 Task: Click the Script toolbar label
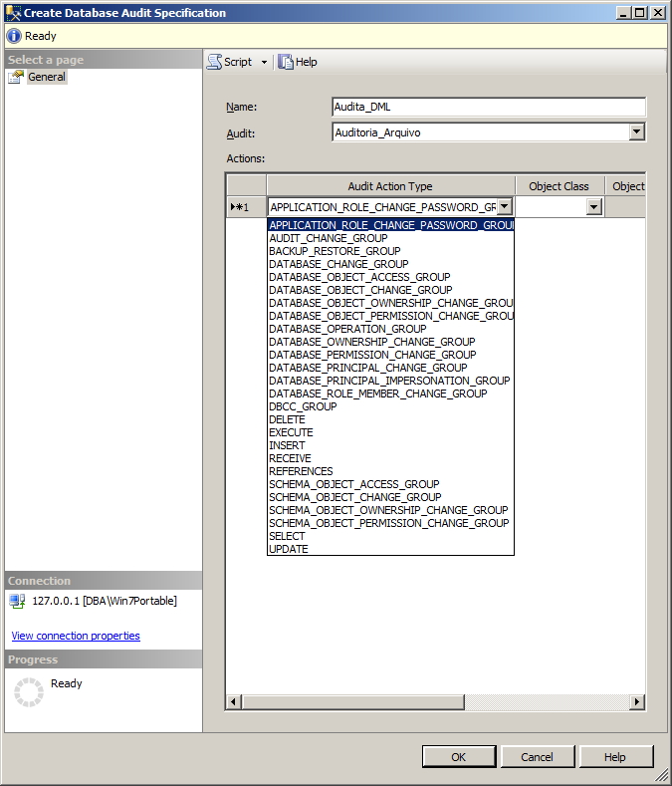[x=238, y=62]
